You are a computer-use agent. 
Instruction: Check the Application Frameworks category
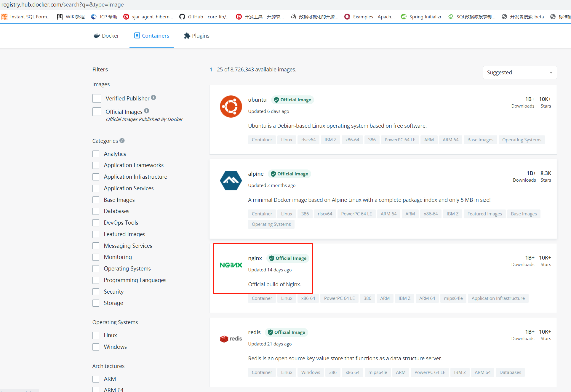[96, 165]
